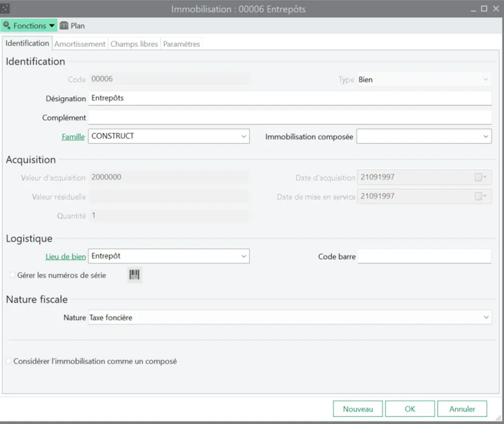Check Considérer l'immobilisation comme un composé
504x424 pixels.
[9, 361]
